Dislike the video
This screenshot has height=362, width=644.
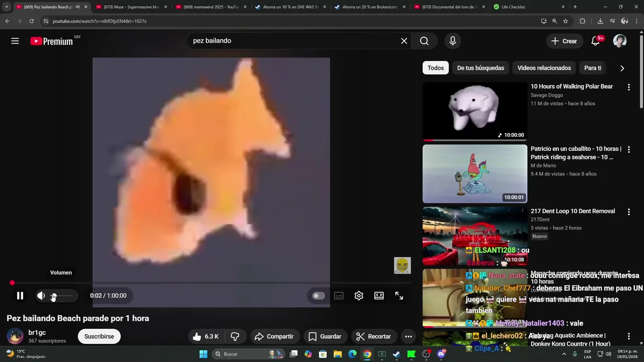(235, 336)
